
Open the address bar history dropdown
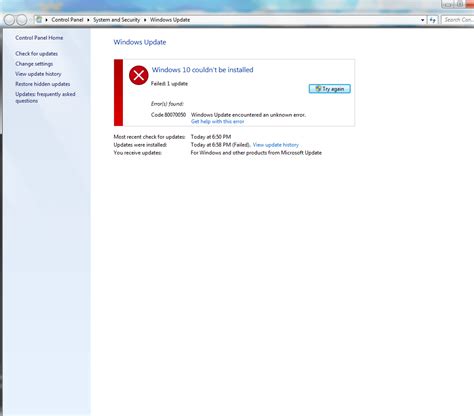click(423, 20)
